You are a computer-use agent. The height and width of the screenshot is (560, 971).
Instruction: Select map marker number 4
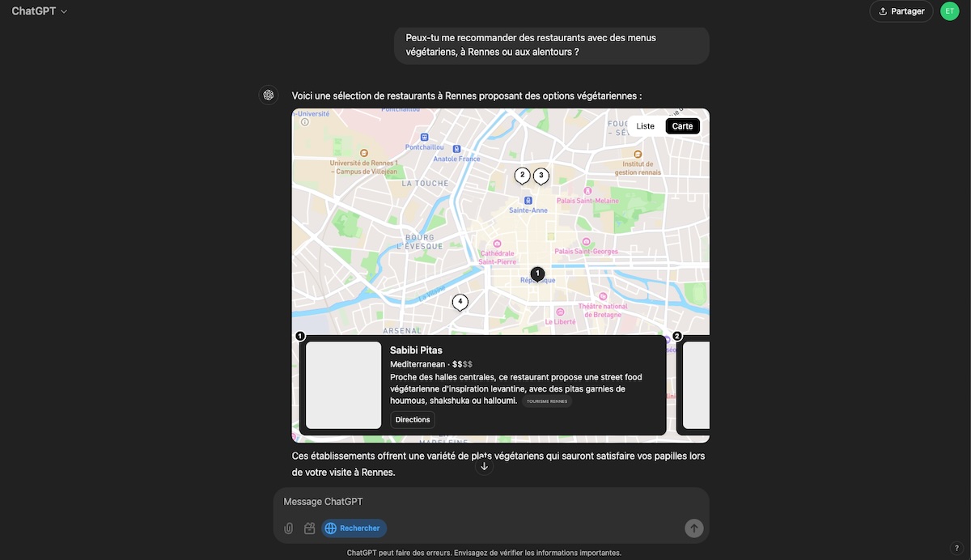(x=460, y=303)
